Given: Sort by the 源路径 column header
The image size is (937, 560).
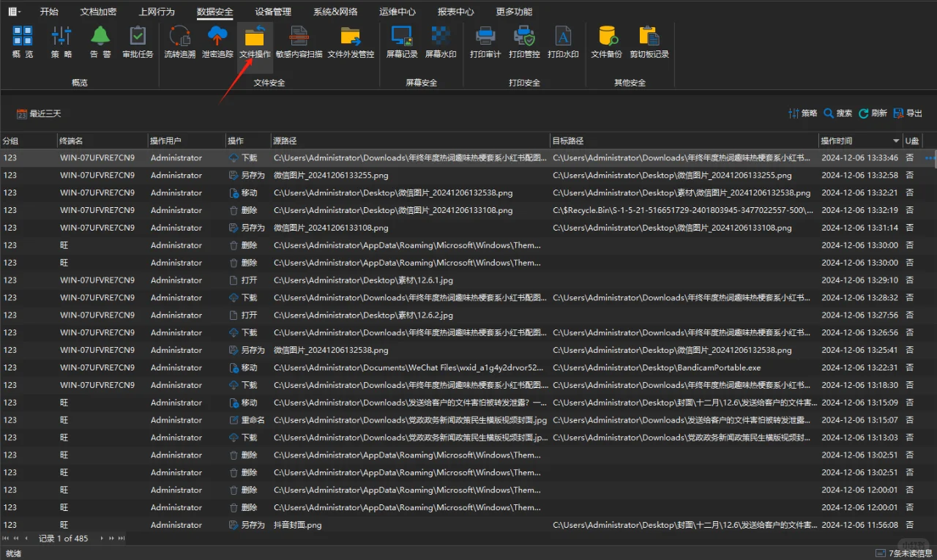Looking at the screenshot, I should pos(411,141).
